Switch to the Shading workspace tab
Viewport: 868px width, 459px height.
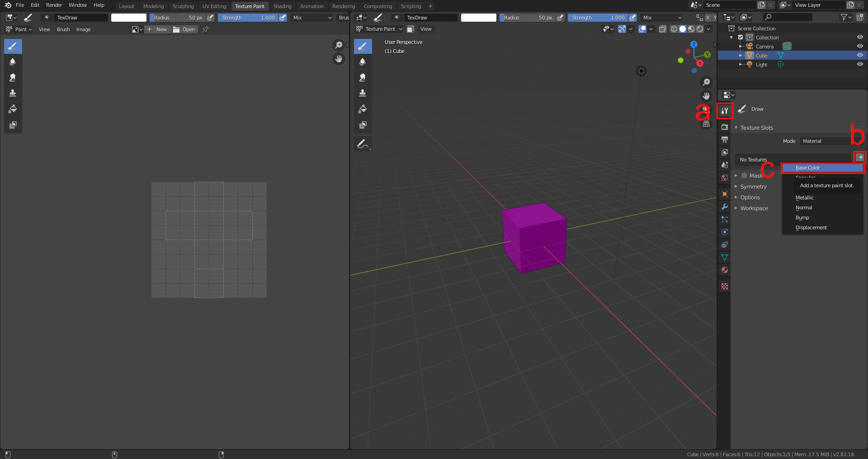click(282, 6)
